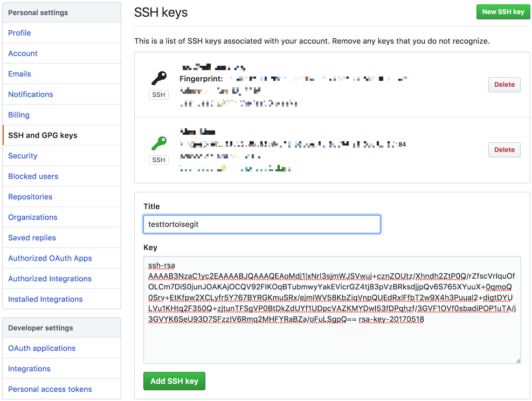
Task: Click the green key icon of the second SSH key
Action: point(158,143)
